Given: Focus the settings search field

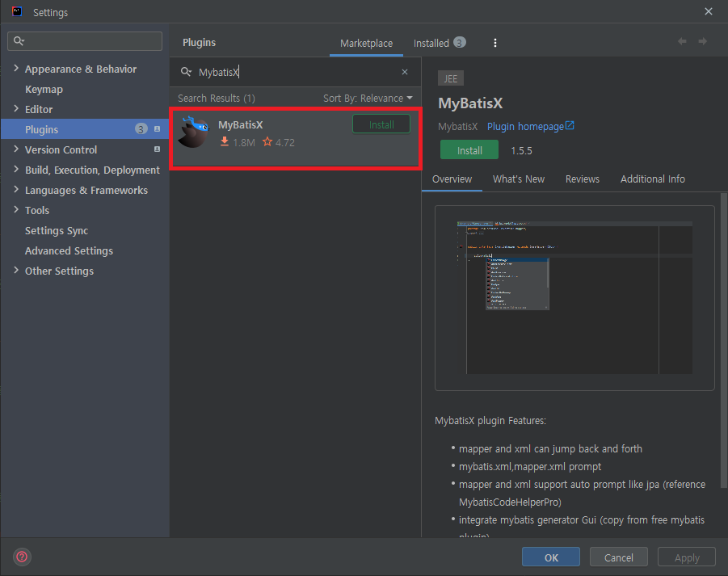Looking at the screenshot, I should 85,41.
